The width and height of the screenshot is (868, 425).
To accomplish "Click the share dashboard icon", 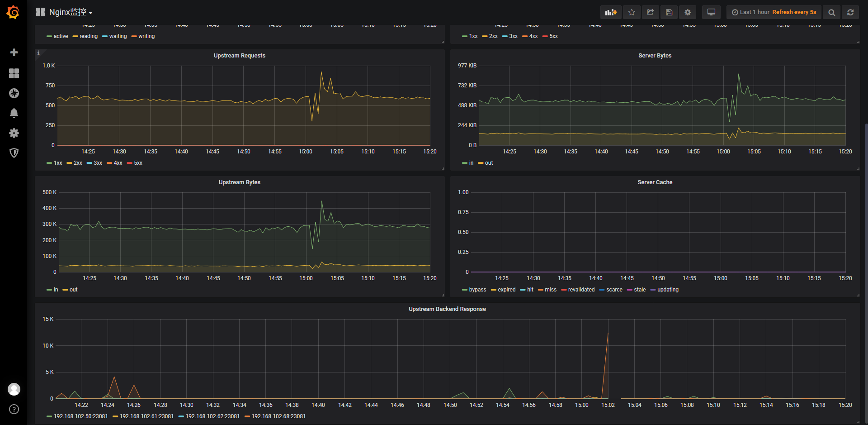I will (x=650, y=12).
